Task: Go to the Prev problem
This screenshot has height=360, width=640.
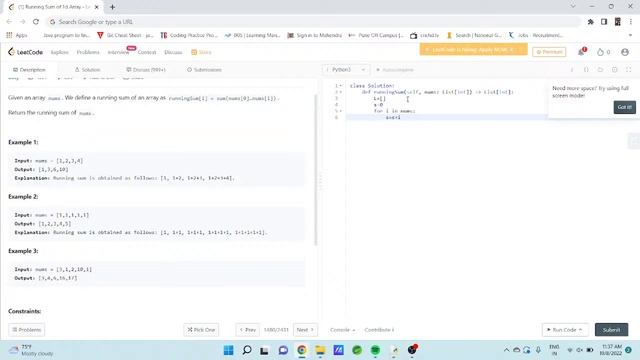Action: tap(247, 330)
